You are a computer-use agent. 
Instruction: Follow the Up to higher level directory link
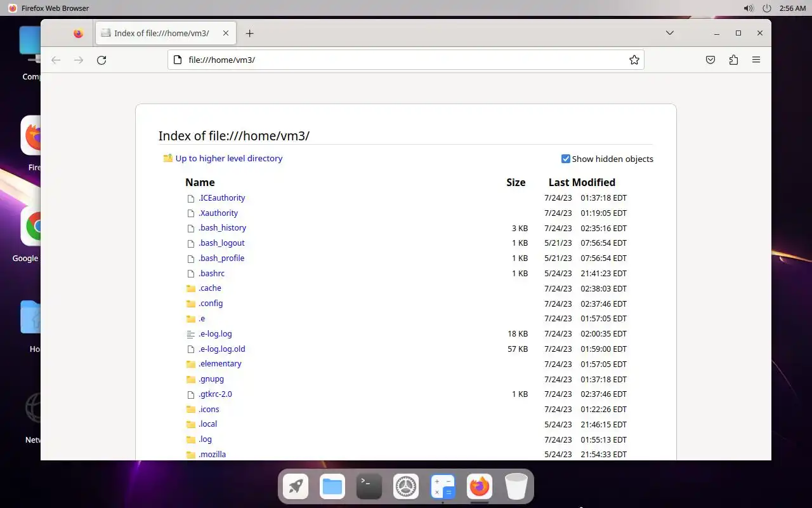click(229, 158)
